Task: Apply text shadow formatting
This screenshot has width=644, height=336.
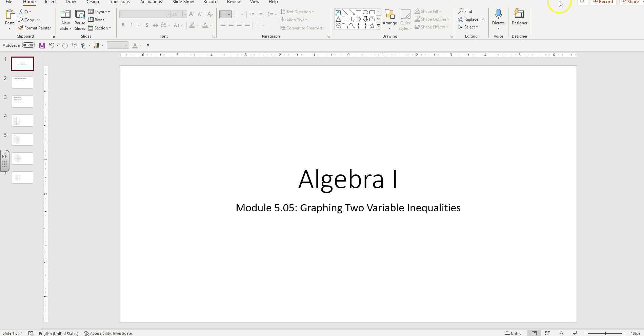Action: (x=147, y=25)
